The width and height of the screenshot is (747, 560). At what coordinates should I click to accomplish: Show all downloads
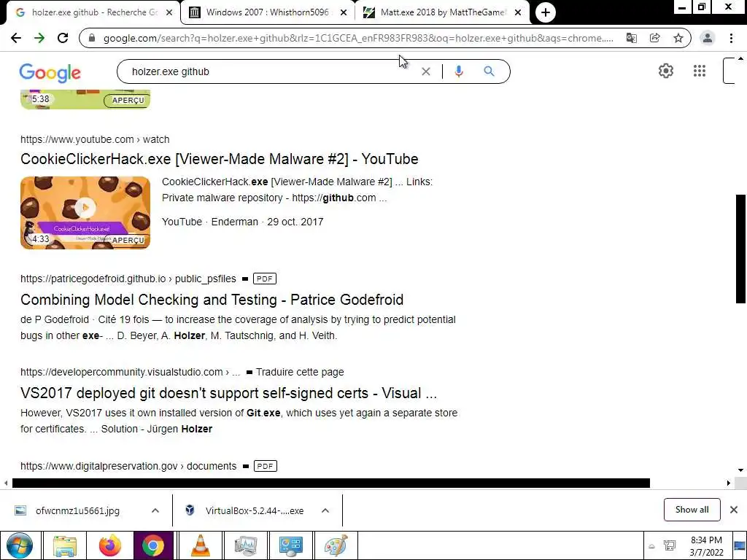click(692, 510)
